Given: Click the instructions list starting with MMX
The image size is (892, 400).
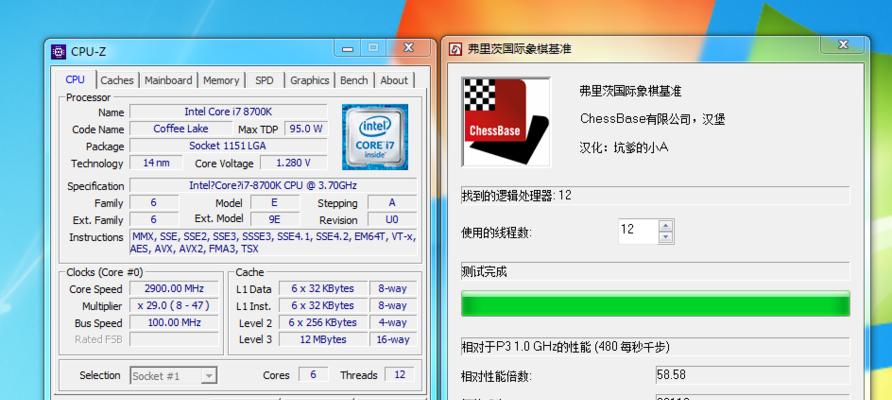Looking at the screenshot, I should 273,242.
